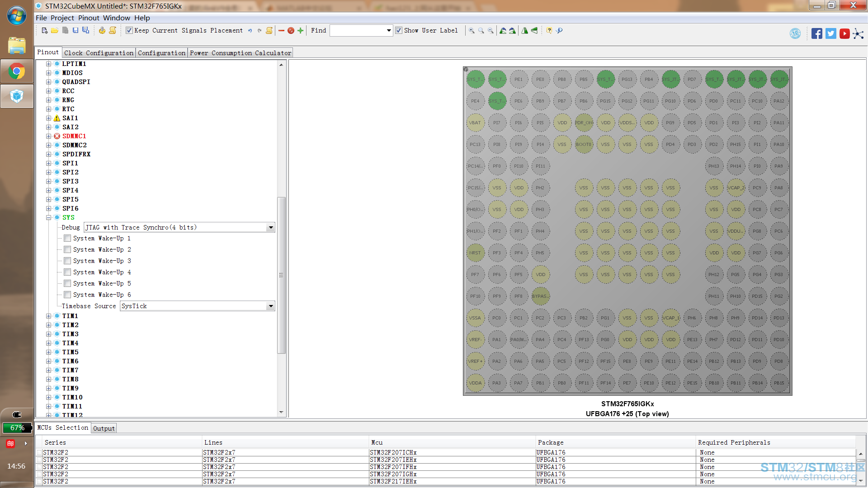Click the red prohibit circle icon
Screen dimensions: 868x488
click(291, 30)
